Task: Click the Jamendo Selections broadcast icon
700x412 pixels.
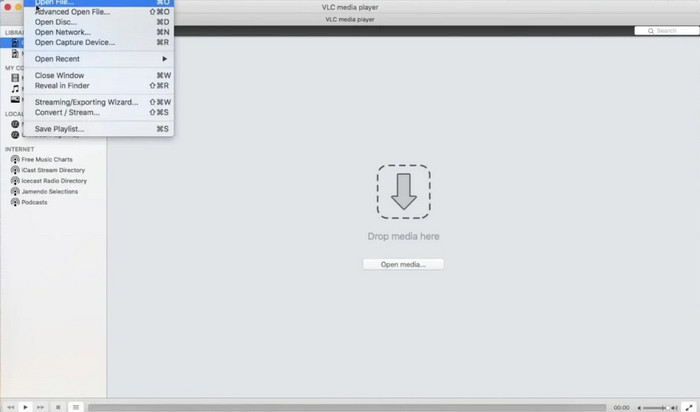Action: click(15, 191)
